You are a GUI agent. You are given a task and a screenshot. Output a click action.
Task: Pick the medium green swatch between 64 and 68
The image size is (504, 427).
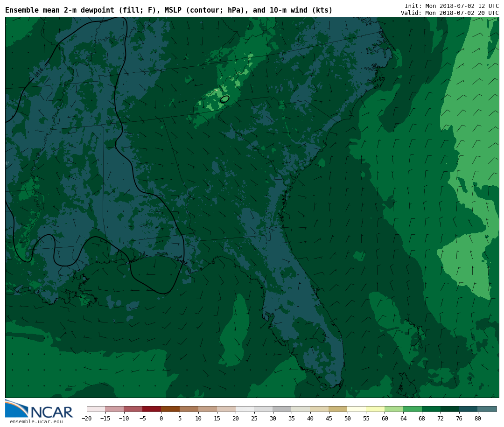tap(413, 409)
